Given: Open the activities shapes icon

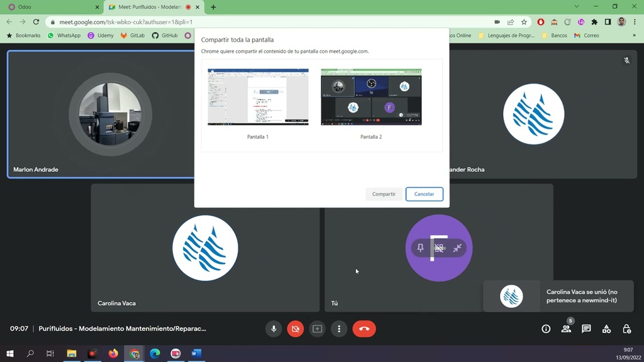Looking at the screenshot, I should (x=606, y=329).
